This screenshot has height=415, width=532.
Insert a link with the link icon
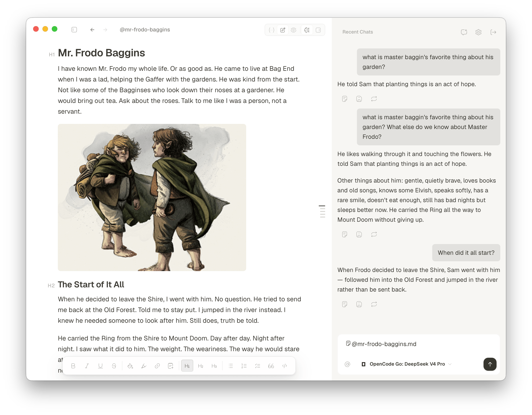tap(157, 366)
